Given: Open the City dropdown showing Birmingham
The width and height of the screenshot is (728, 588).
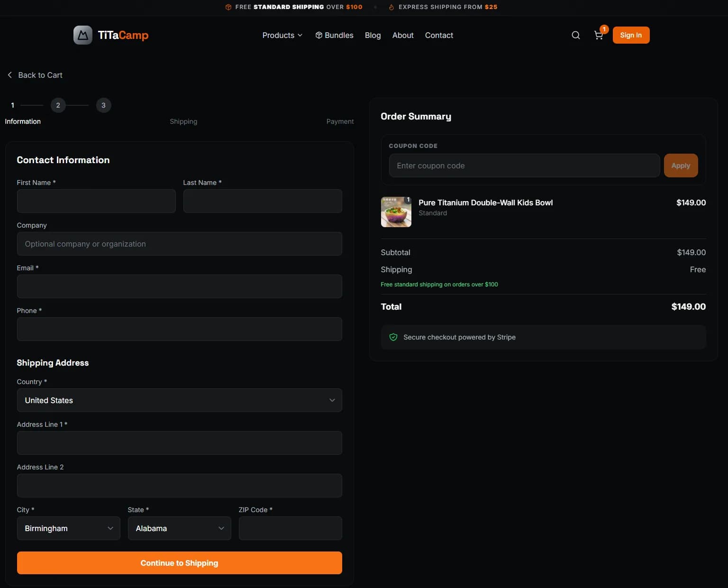Looking at the screenshot, I should click(x=68, y=528).
